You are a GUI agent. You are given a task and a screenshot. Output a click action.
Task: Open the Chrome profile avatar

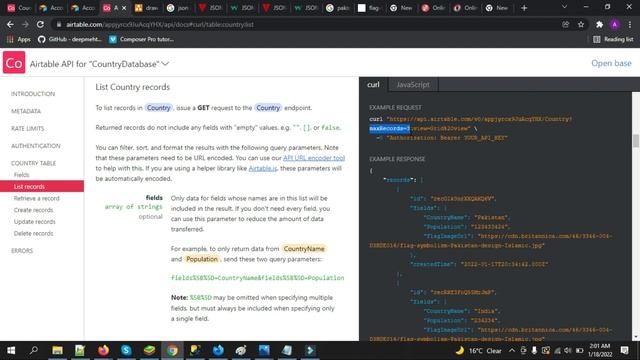614,24
